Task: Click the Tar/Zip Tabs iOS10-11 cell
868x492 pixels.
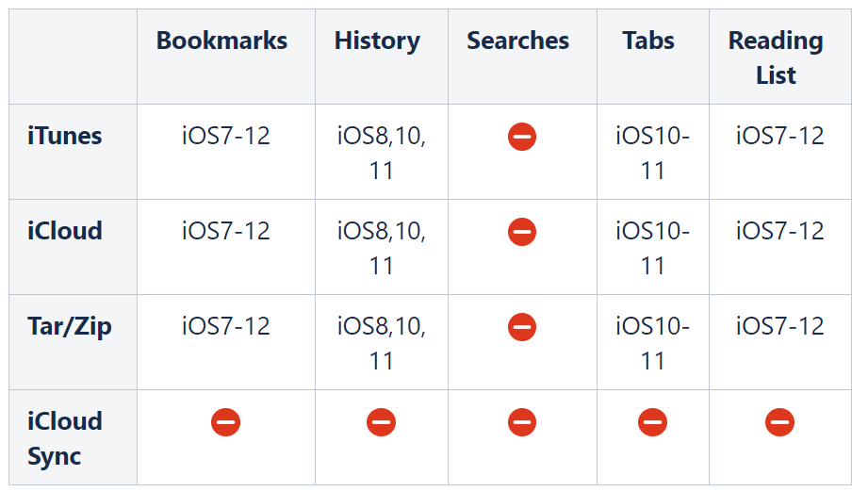Action: point(653,343)
